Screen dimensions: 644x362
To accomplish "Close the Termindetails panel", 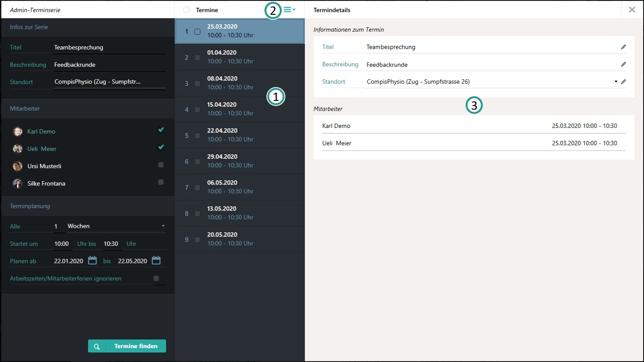I will click(x=632, y=9).
